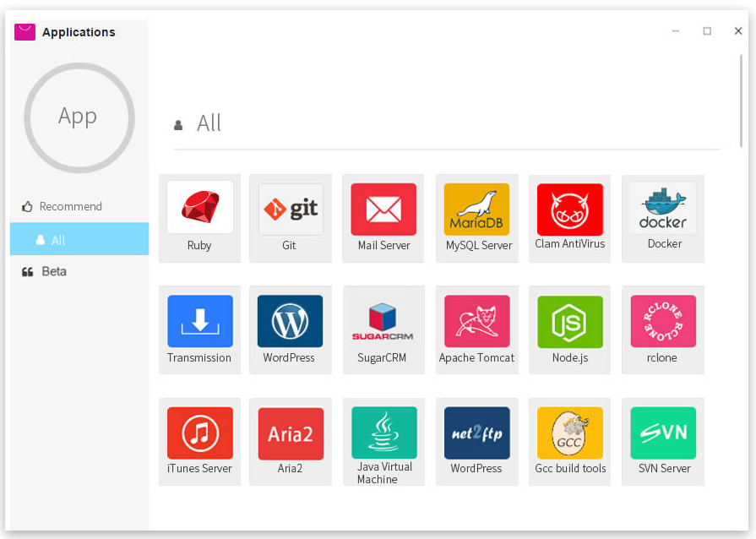Click the "Java Virtual Machine" label text

coord(384,473)
